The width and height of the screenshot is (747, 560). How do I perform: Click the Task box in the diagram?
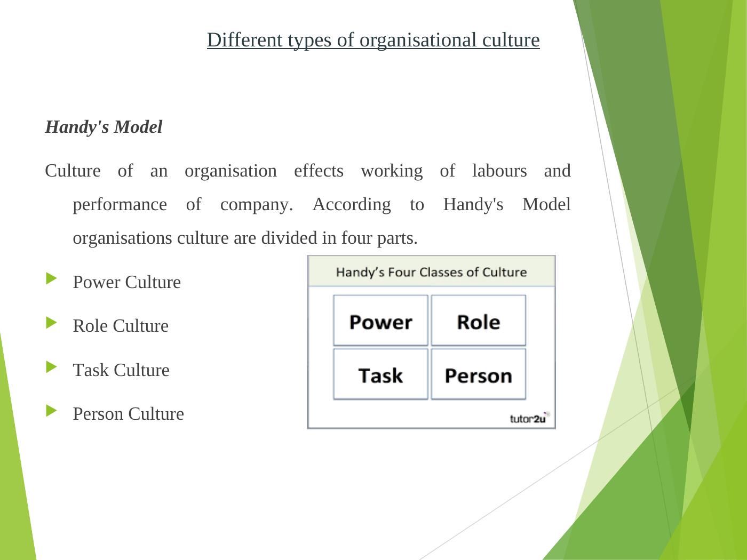coord(380,374)
